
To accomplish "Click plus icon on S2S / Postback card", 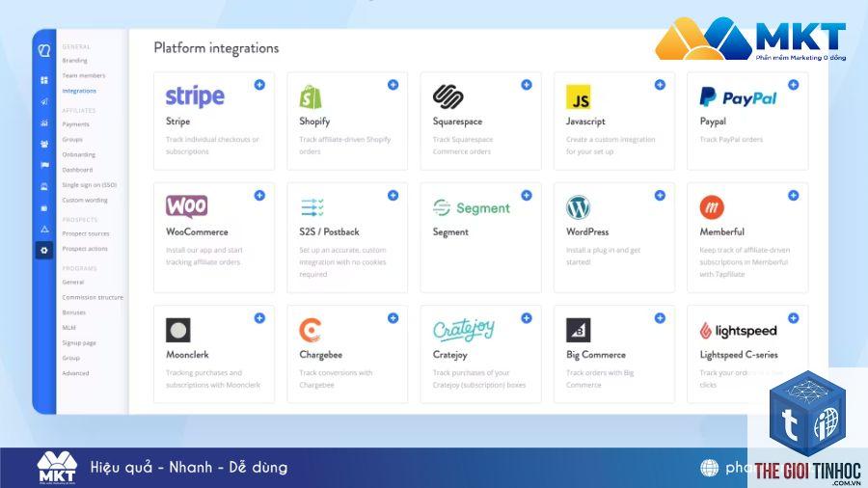I will (393, 196).
